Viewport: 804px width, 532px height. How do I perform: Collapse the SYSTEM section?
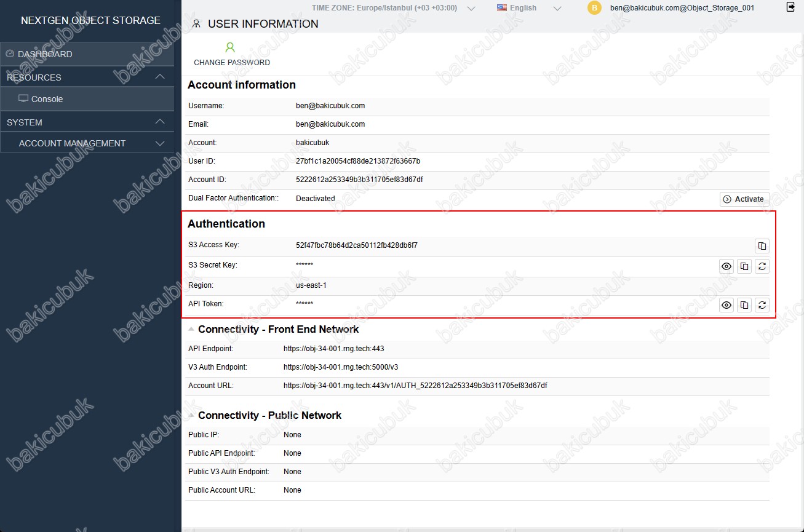(160, 122)
